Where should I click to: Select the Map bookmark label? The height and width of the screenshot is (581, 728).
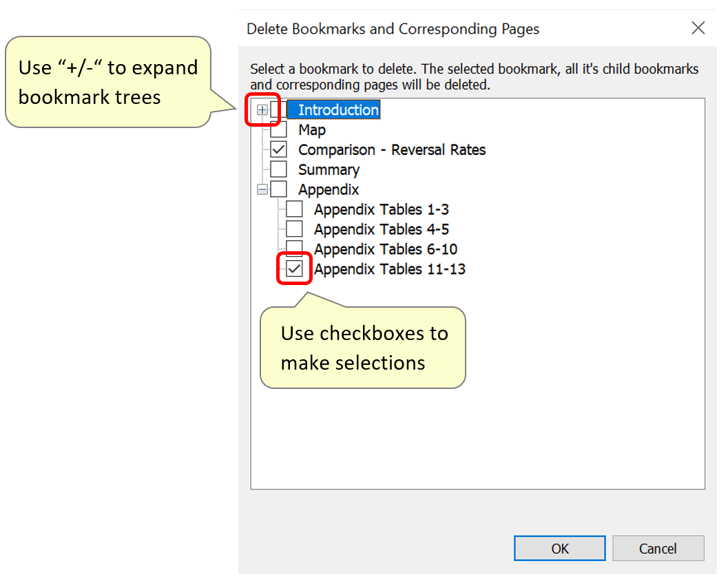pos(313,129)
